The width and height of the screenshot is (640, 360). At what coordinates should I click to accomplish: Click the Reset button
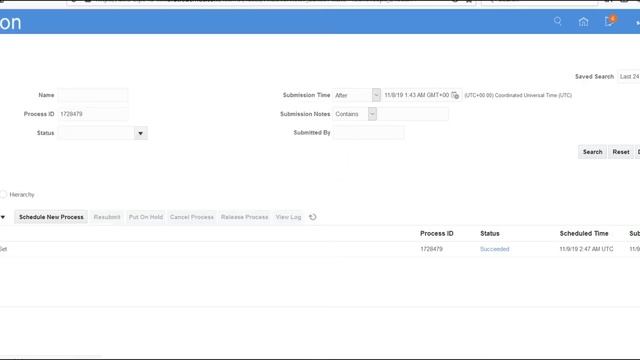(621, 152)
